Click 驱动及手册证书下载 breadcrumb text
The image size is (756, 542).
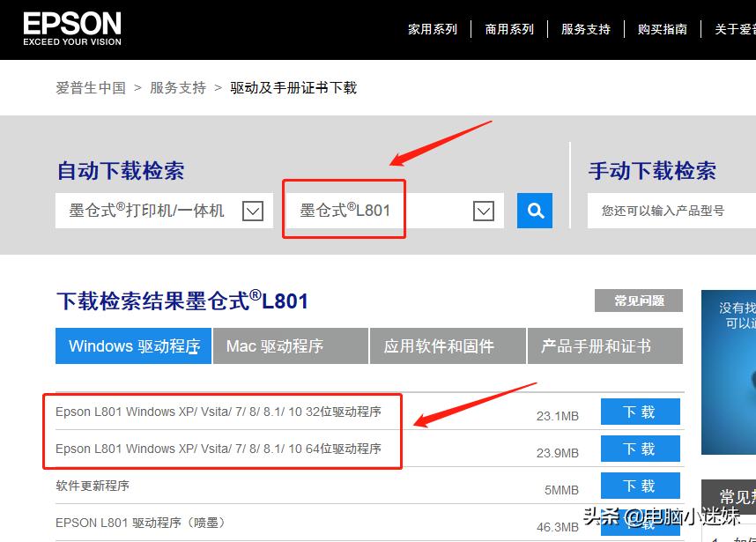(x=293, y=88)
